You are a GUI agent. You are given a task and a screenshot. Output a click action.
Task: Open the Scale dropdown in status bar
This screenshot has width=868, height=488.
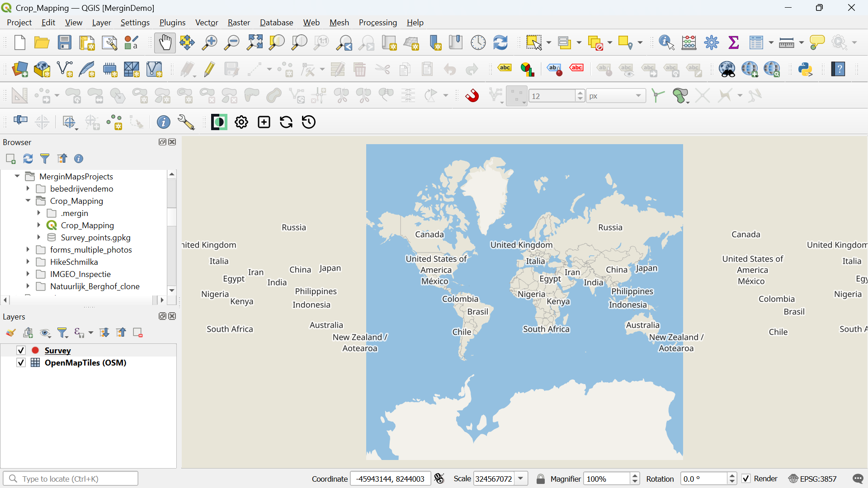click(521, 479)
